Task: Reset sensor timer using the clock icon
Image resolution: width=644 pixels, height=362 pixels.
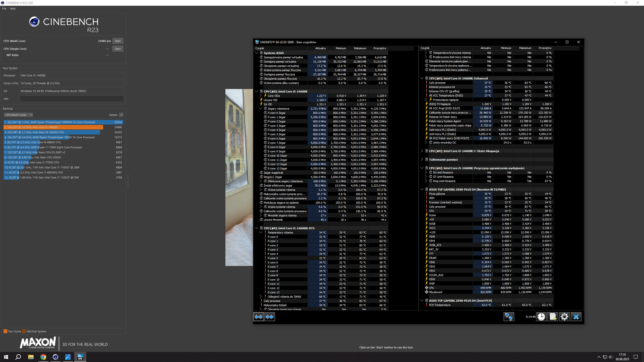Action: coord(541,317)
